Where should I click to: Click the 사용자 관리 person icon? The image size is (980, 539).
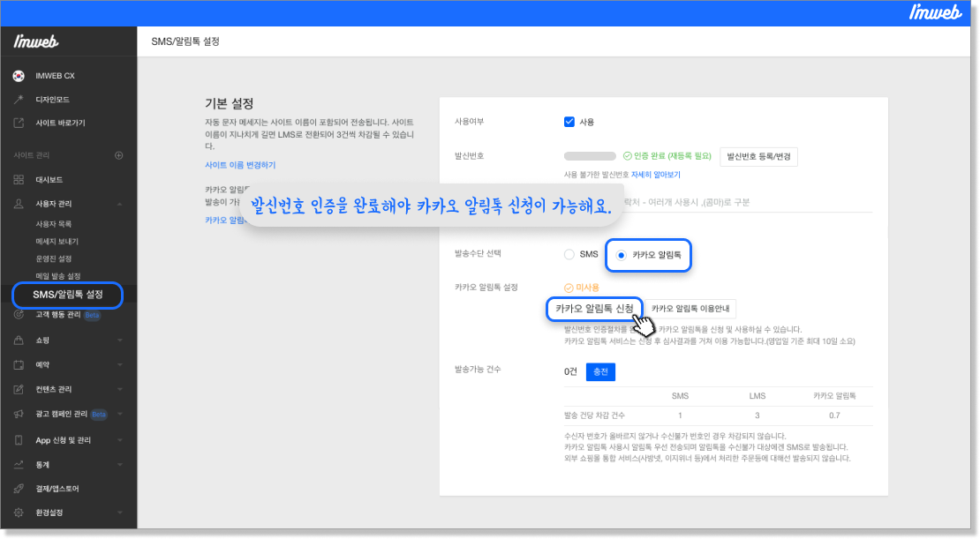19,204
